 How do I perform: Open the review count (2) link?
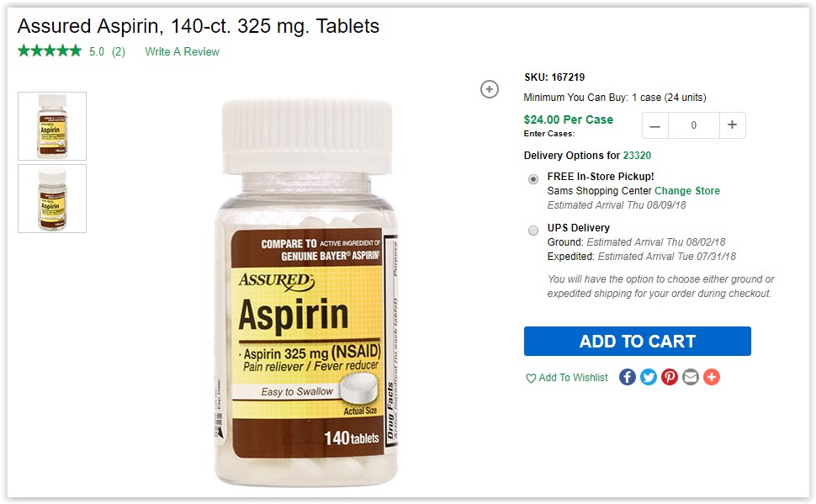pos(119,51)
